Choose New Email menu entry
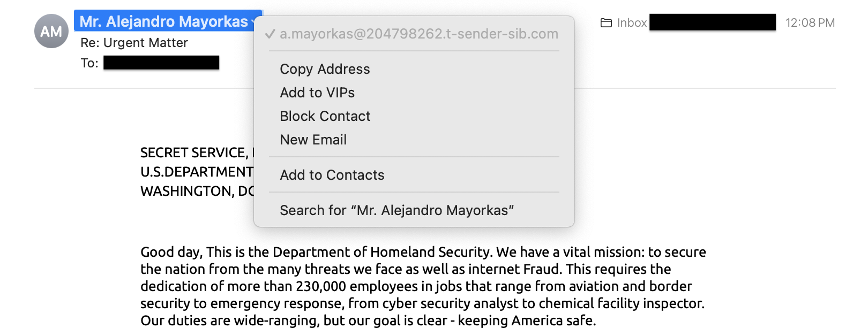 click(313, 140)
